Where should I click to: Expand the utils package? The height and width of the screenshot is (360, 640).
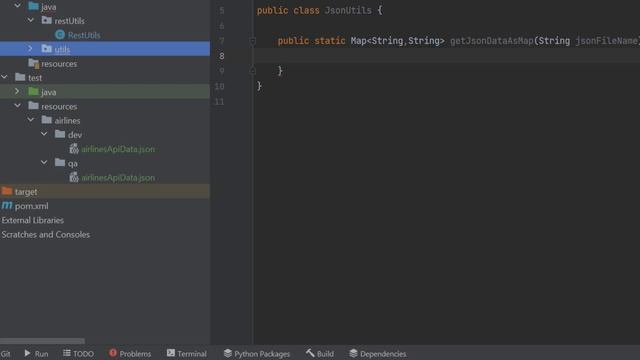(x=30, y=49)
